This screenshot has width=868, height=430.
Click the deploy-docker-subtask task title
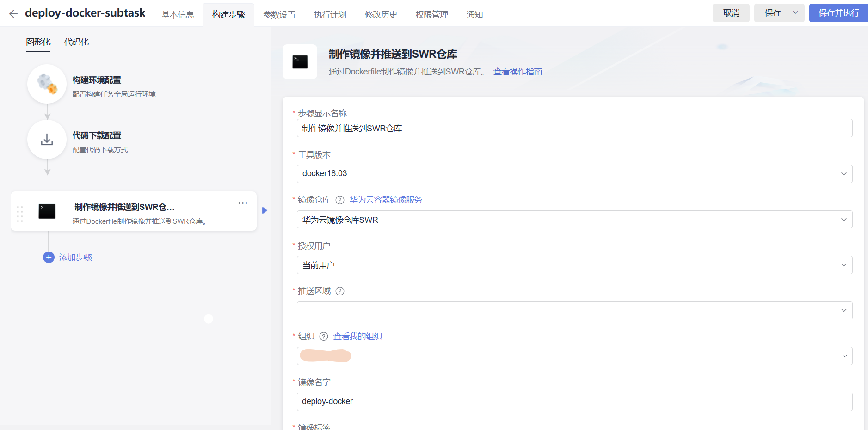85,13
